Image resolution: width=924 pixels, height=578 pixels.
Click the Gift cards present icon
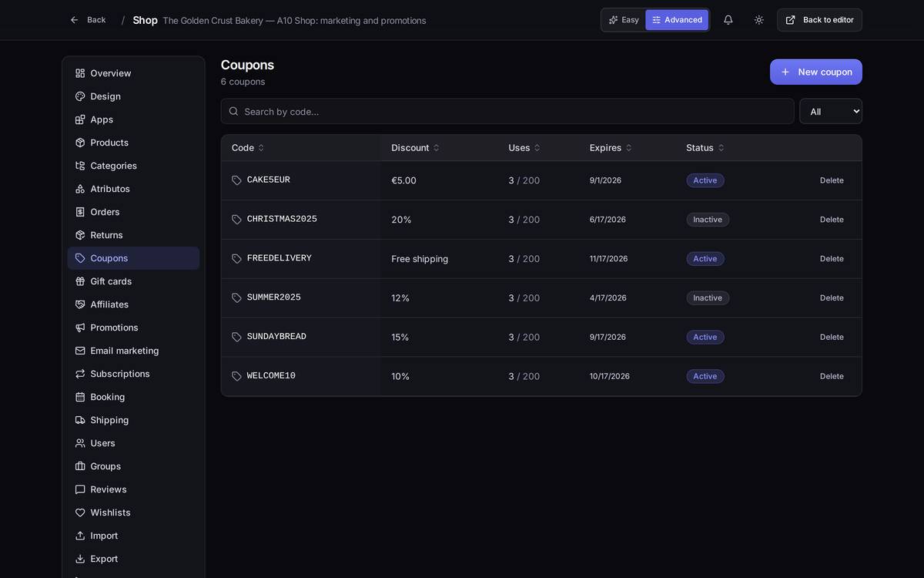(x=80, y=281)
